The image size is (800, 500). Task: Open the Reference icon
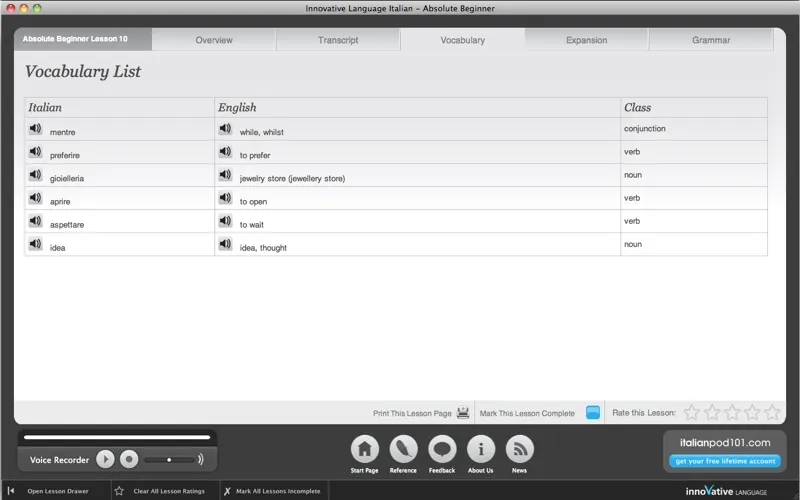pos(403,449)
